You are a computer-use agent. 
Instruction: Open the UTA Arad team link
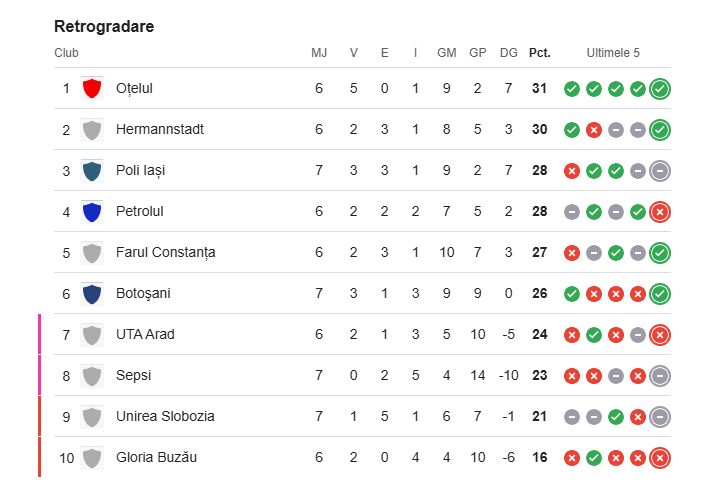click(145, 335)
